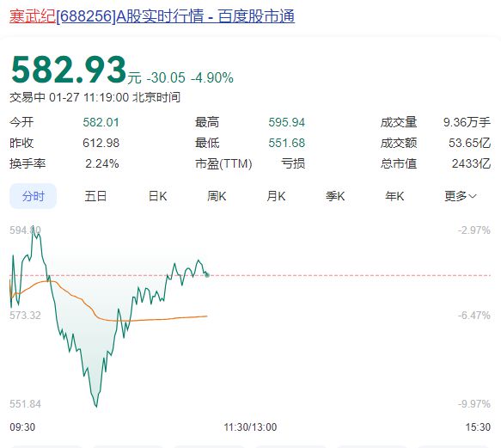Image resolution: width=501 pixels, height=448 pixels.
Task: Select the 季K chart tab
Action: 335,196
